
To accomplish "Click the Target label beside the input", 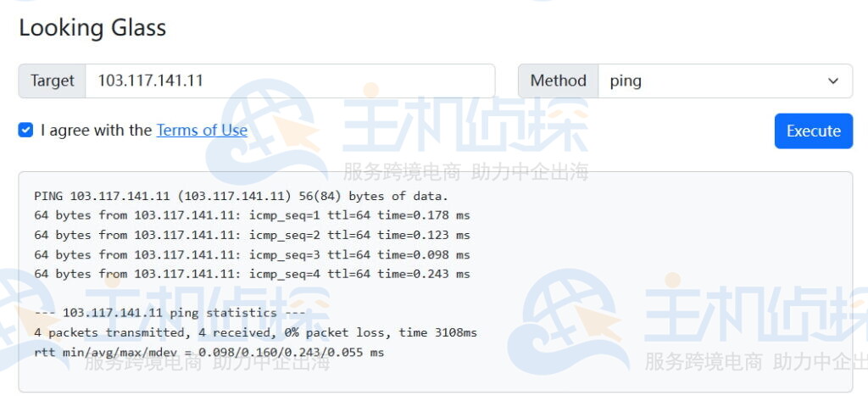I will point(53,81).
